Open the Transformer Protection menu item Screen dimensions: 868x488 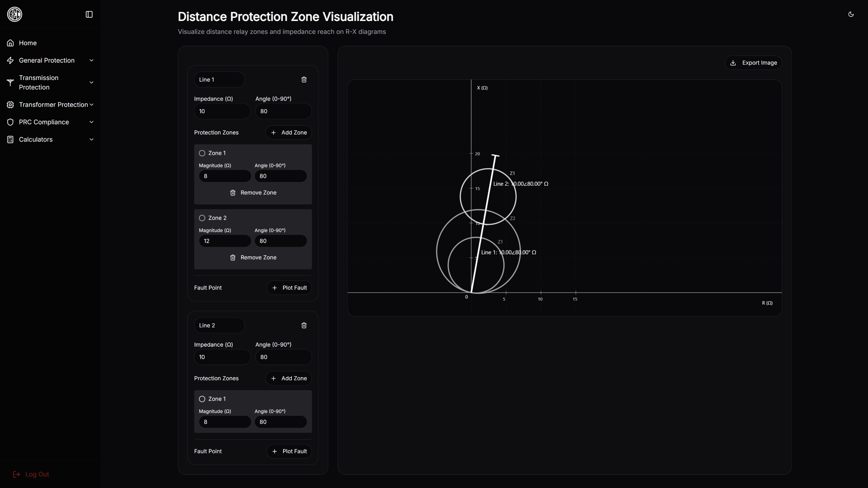[x=53, y=105]
